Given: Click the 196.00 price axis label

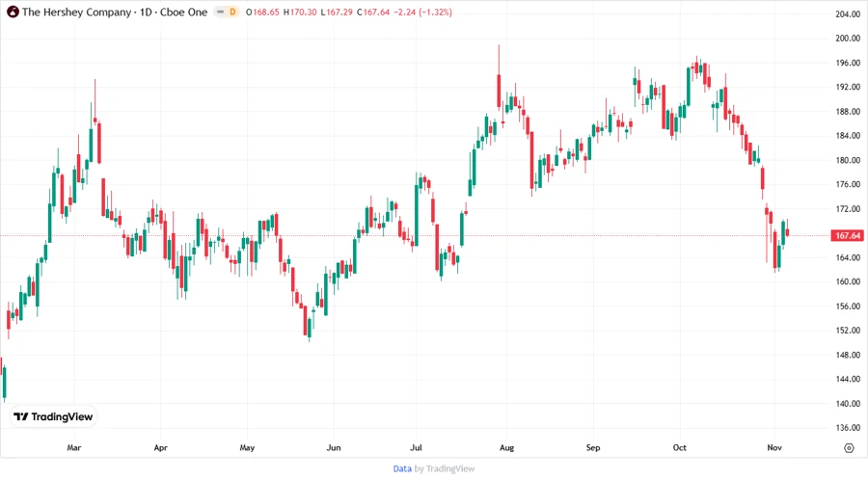Looking at the screenshot, I should (x=848, y=63).
